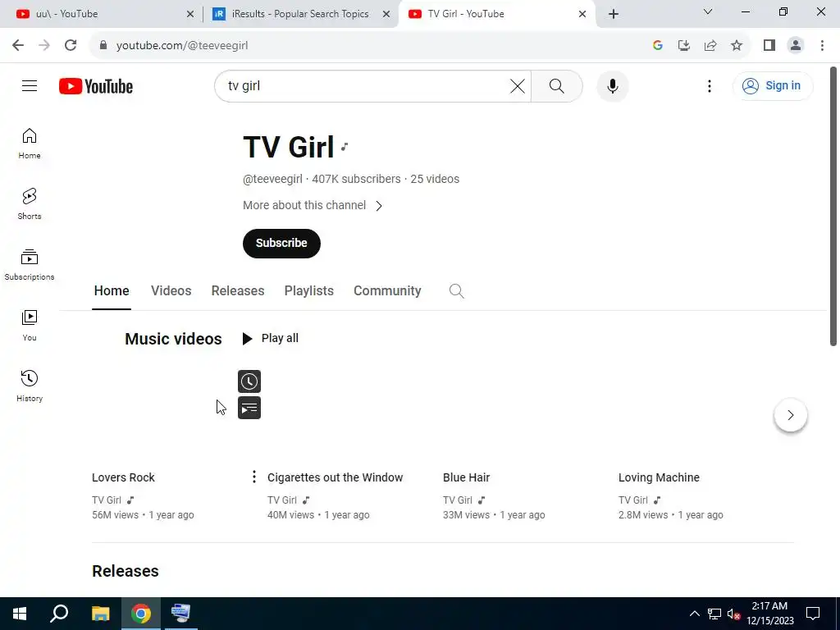Select the channel Home tab

point(112,291)
